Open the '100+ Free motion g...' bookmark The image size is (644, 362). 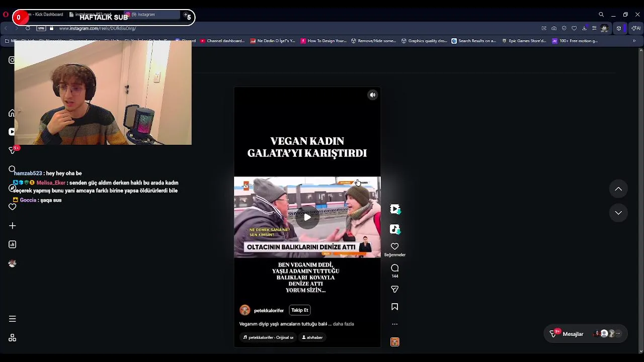575,41
